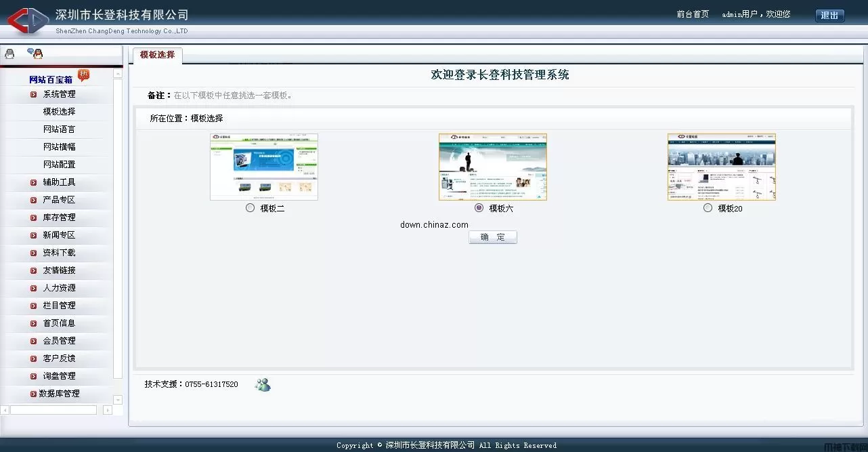Click the 模板二 template thumbnail
This screenshot has height=452, width=868.
coord(264,167)
